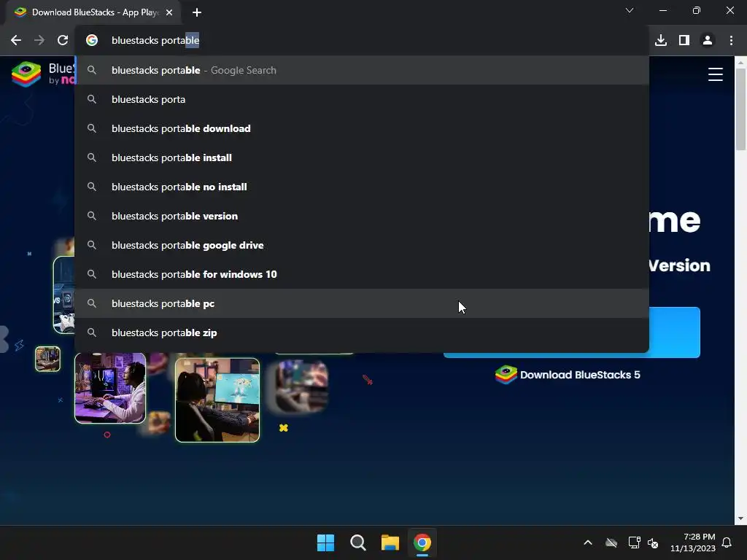Open the gamer with headset thumbnail

point(110,388)
